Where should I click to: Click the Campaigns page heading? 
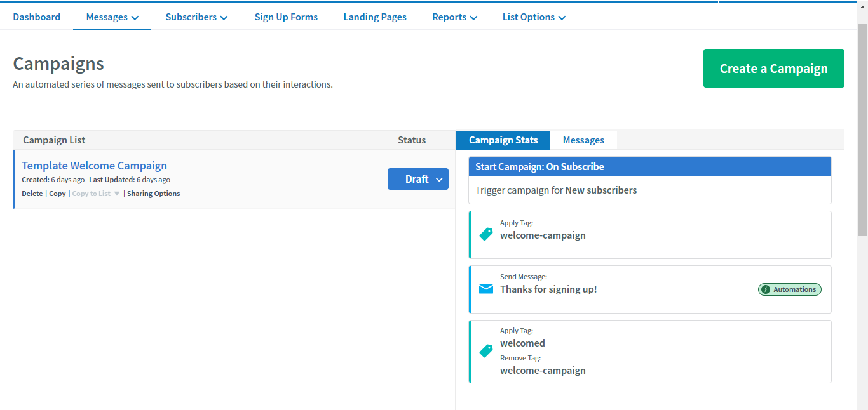[x=58, y=63]
